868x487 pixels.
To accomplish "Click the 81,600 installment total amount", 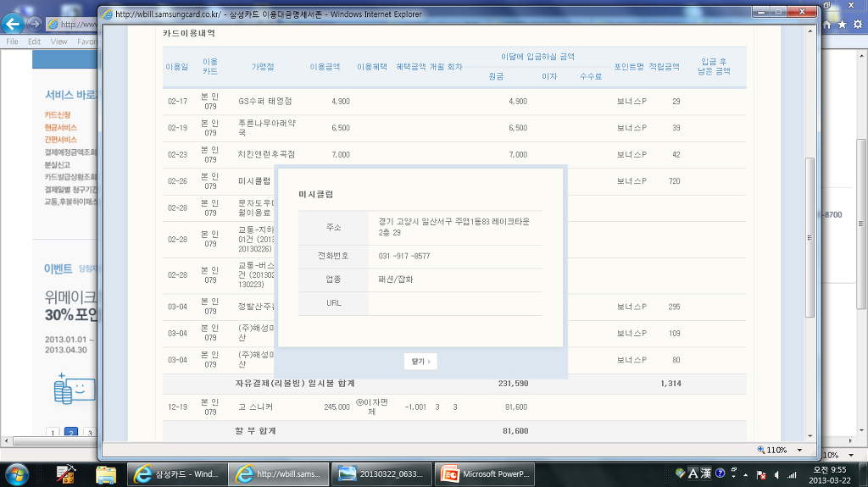I will pyautogui.click(x=515, y=430).
